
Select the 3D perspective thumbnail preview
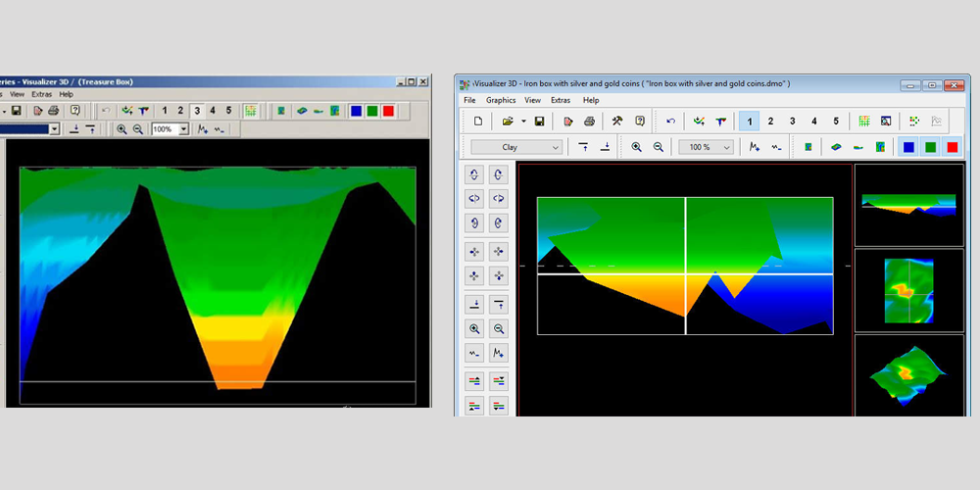pos(908,375)
